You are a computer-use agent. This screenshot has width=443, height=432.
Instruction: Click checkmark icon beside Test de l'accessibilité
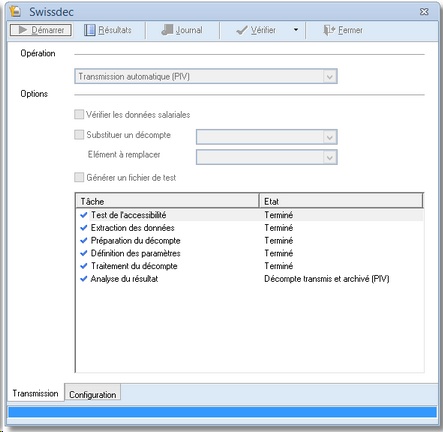coord(84,215)
